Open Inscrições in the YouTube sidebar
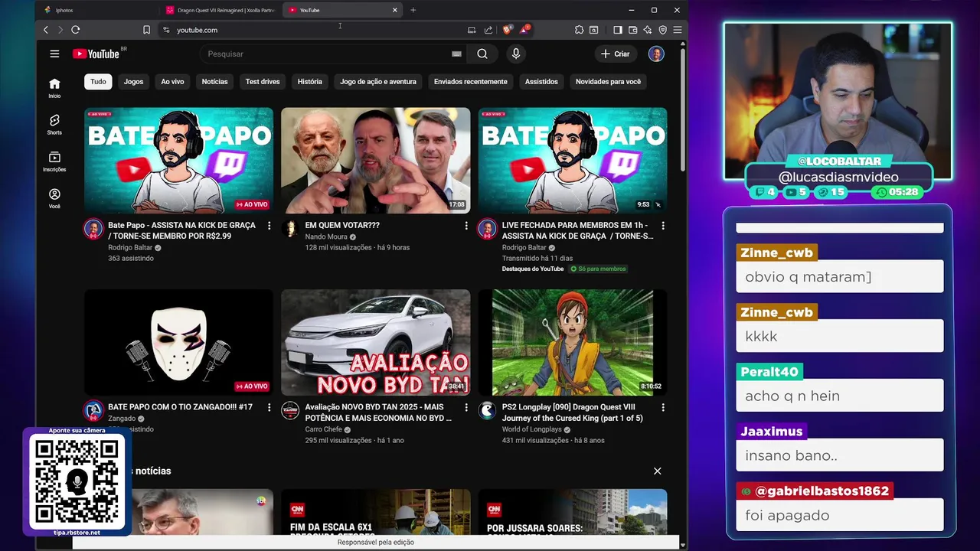This screenshot has width=980, height=551. pyautogui.click(x=54, y=161)
